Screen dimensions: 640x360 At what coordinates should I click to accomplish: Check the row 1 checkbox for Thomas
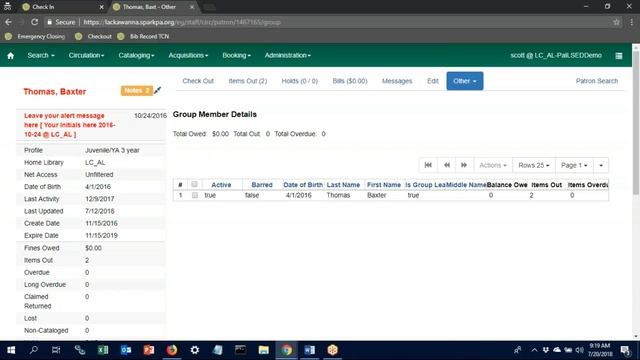click(194, 195)
